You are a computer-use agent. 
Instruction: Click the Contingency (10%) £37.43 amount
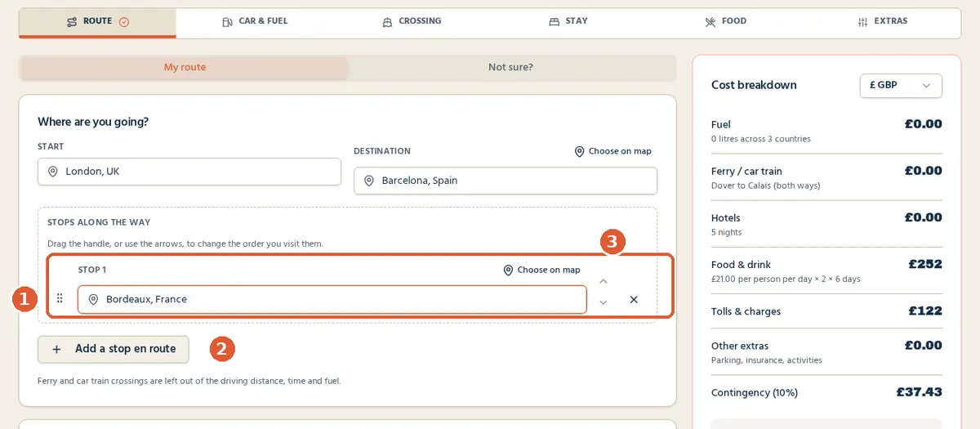click(x=919, y=392)
